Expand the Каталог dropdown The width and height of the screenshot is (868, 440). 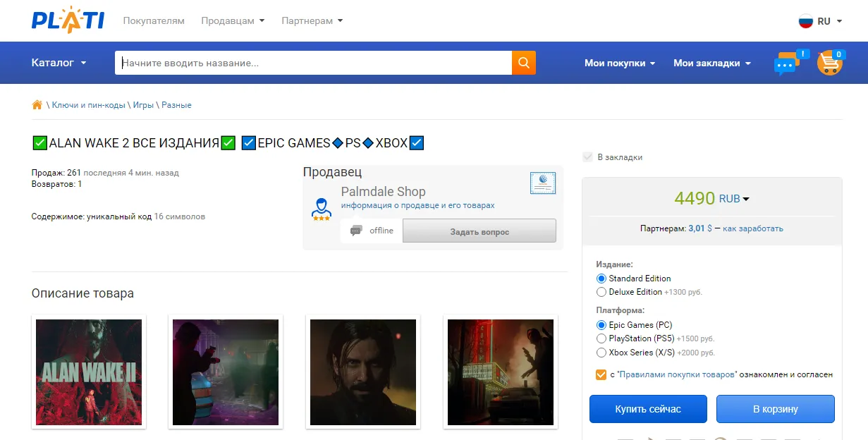(59, 63)
